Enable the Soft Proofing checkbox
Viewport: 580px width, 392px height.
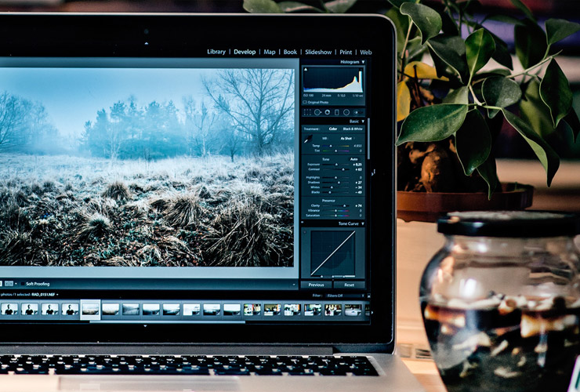coord(23,284)
